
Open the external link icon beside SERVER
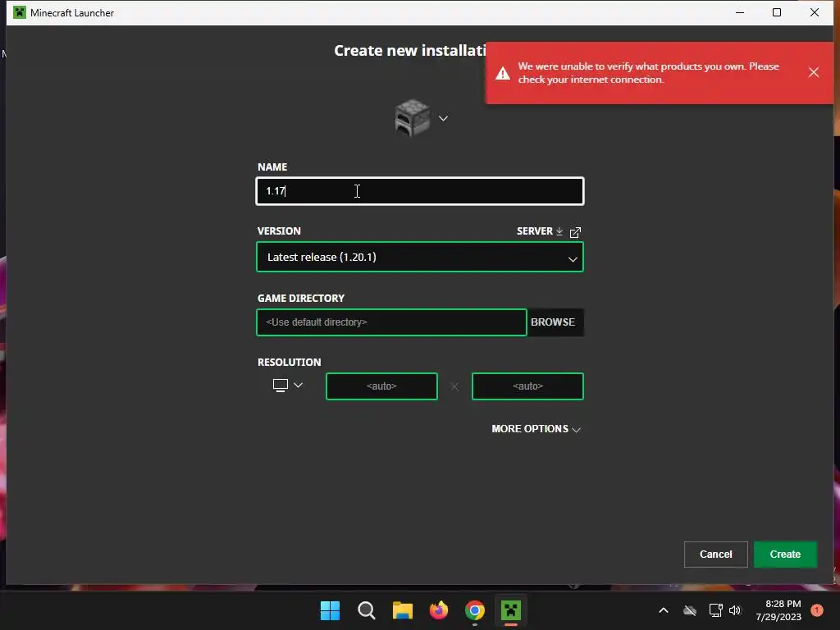click(x=575, y=232)
